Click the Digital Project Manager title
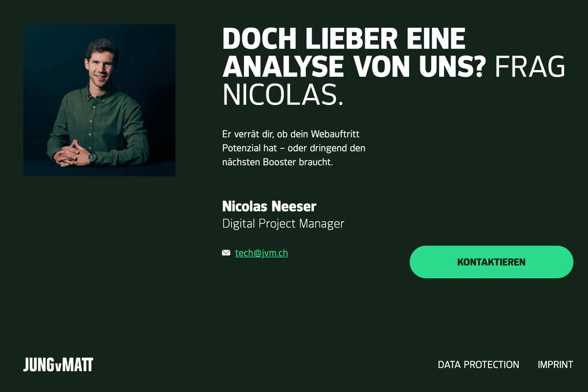Image resolution: width=588 pixels, height=392 pixels. pos(283,224)
